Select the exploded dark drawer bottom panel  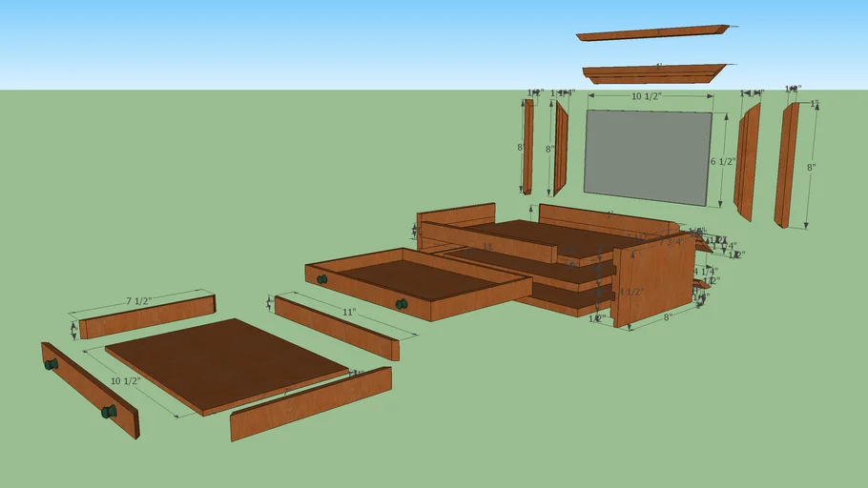[x=227, y=366]
